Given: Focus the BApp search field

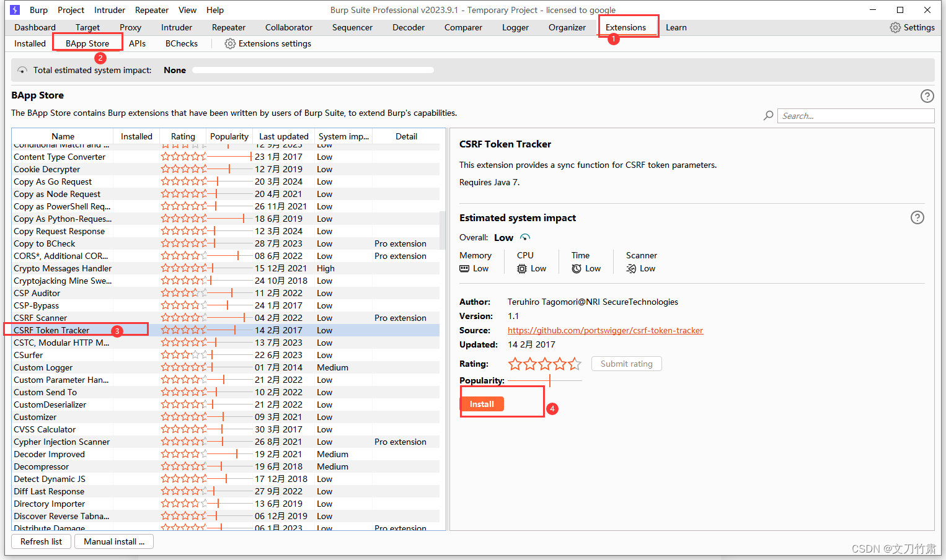Looking at the screenshot, I should [855, 116].
